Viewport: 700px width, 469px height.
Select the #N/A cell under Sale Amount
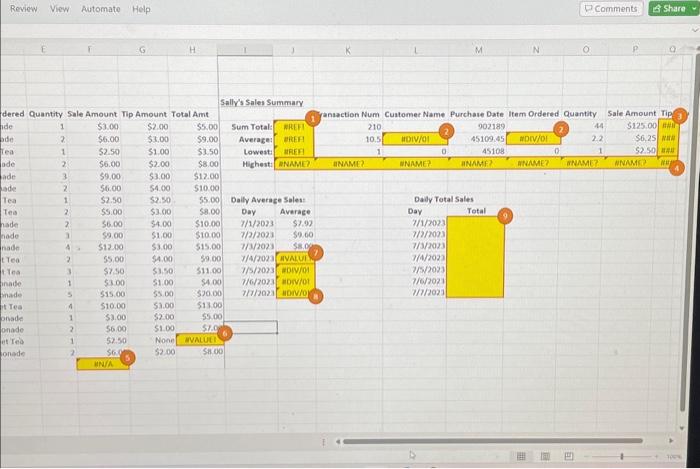click(x=103, y=364)
